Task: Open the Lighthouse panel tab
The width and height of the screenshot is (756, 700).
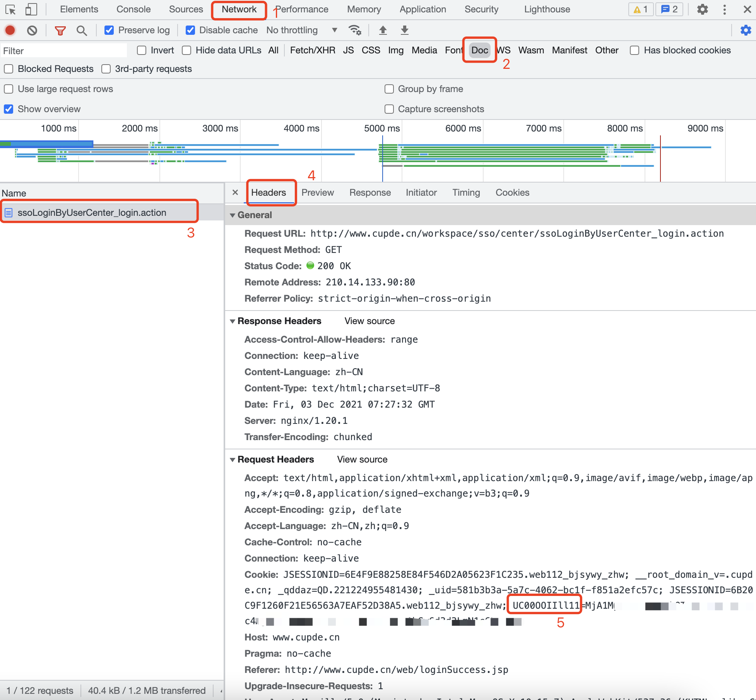Action: (547, 9)
